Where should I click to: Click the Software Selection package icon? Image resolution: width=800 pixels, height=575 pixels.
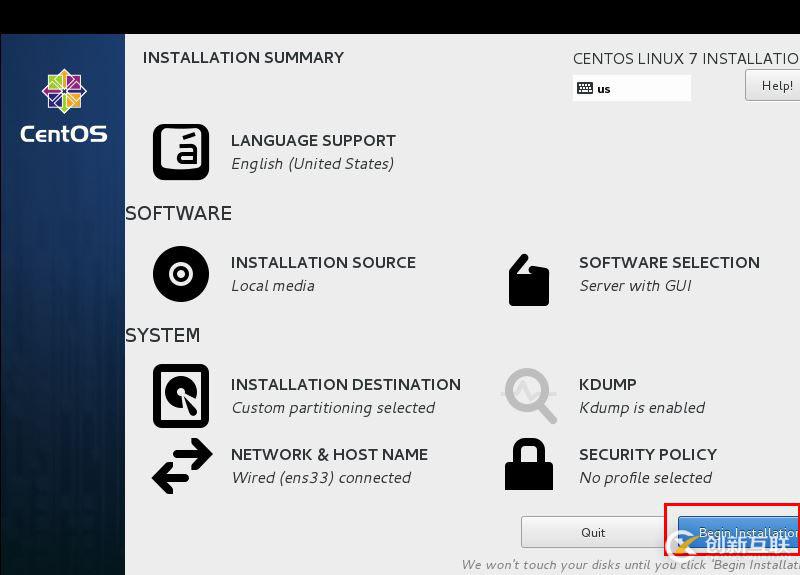tap(529, 280)
